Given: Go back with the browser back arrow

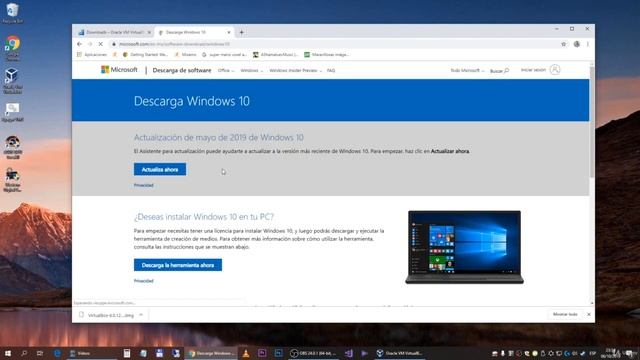Looking at the screenshot, I should coord(80,44).
